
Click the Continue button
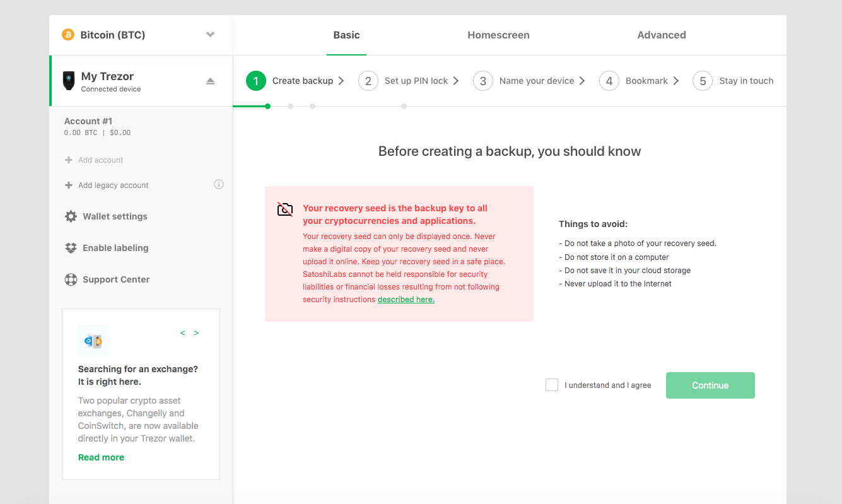point(710,385)
